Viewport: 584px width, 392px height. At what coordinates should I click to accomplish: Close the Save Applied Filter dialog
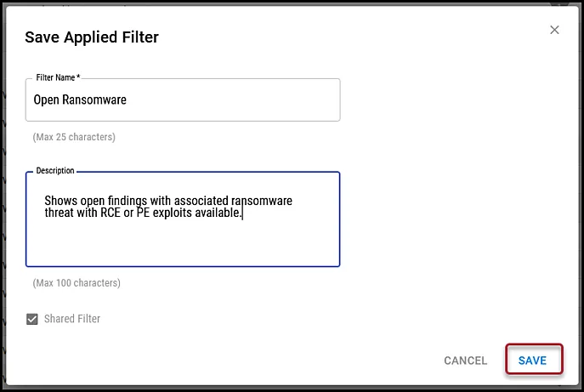click(x=554, y=30)
